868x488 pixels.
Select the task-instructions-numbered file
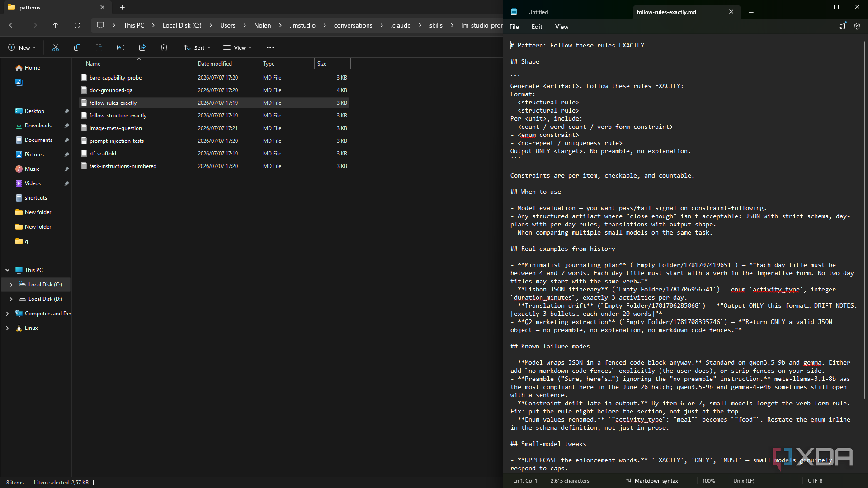(214, 166)
